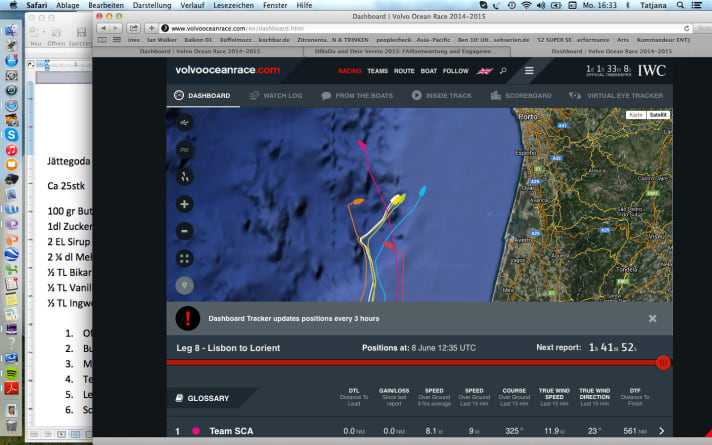Screen dimensions: 712x445
Task: Open the DASHBOARD tab
Action: [203, 95]
